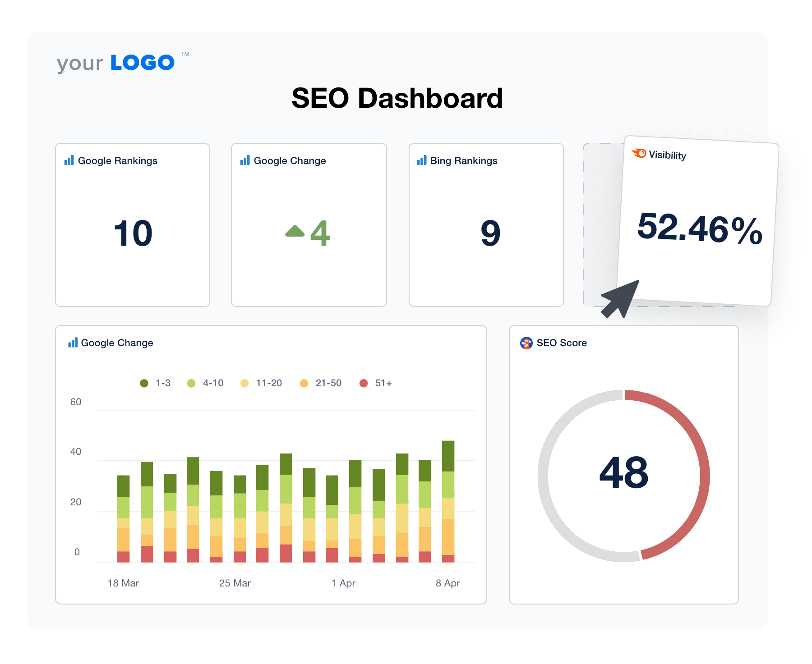Click the Google Rankings bar chart icon

69,160
